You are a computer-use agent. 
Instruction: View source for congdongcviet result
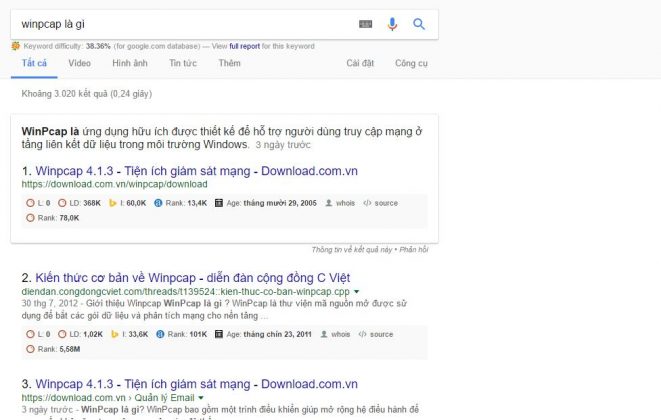pyautogui.click(x=381, y=334)
